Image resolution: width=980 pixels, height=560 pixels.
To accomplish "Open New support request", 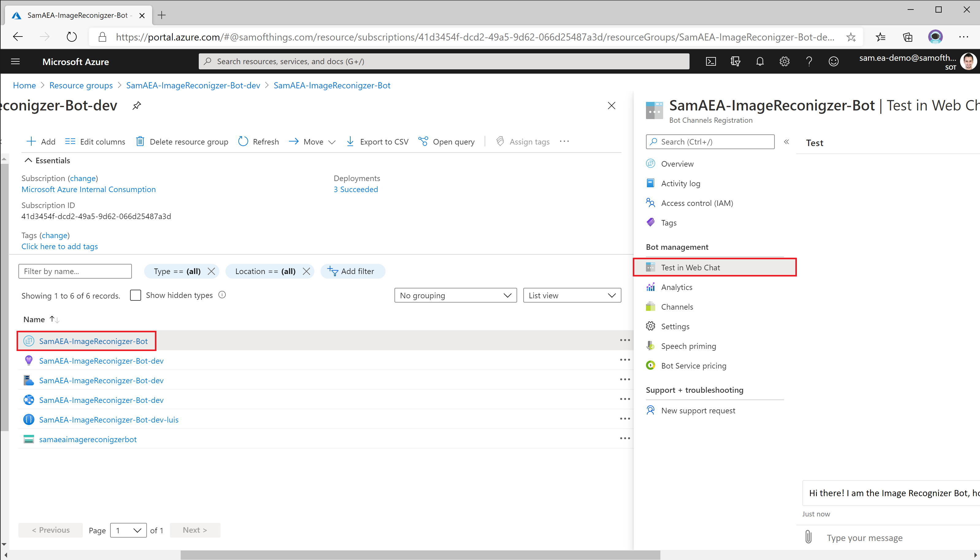I will (x=698, y=410).
